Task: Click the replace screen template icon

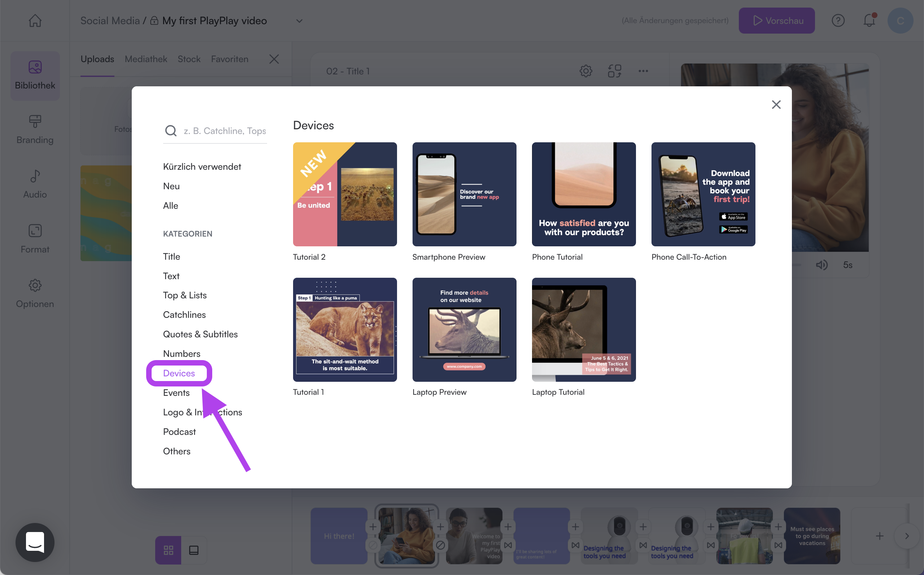Action: (x=614, y=71)
